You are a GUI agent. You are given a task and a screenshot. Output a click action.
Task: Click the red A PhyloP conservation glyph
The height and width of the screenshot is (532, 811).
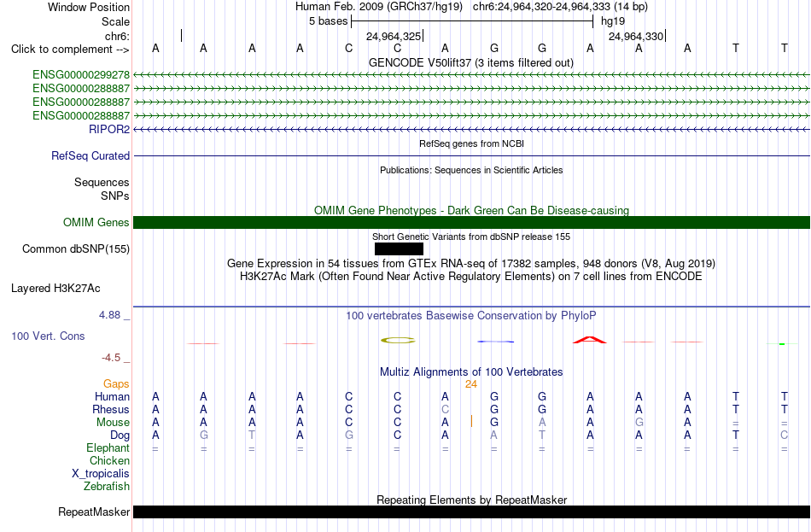(590, 340)
